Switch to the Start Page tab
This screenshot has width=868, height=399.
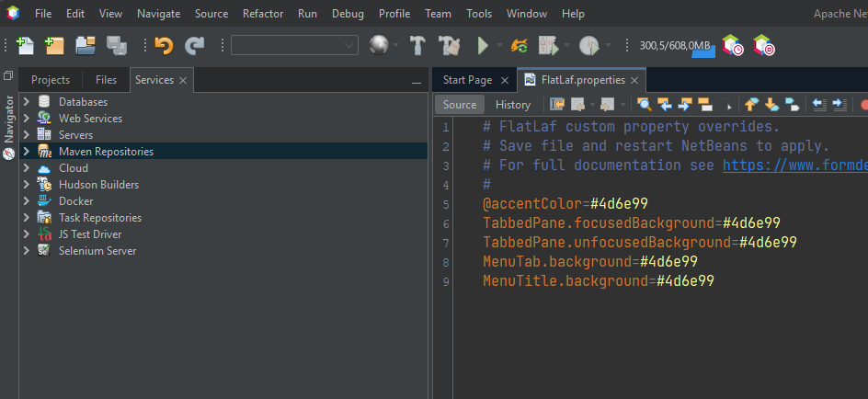(x=467, y=80)
